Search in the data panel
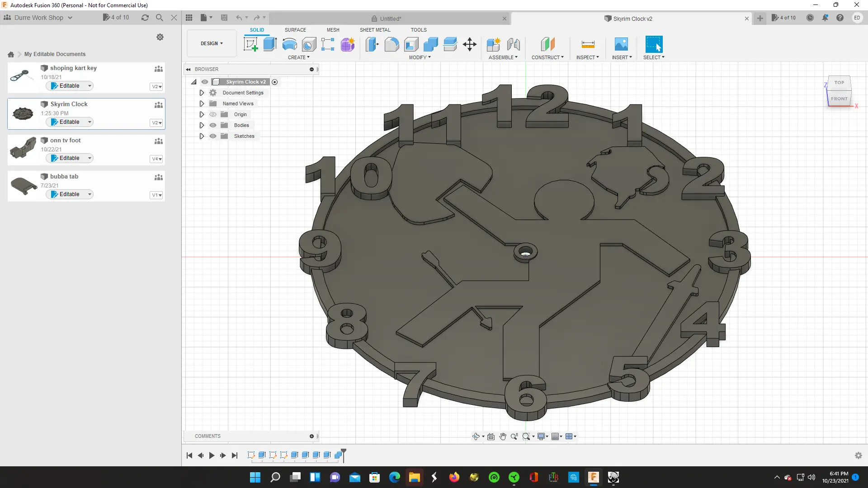Screen dimensions: 868x488 tap(159, 18)
